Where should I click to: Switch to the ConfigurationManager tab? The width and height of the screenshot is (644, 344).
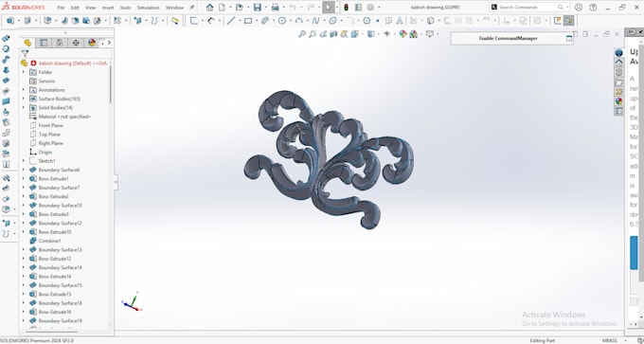point(59,43)
